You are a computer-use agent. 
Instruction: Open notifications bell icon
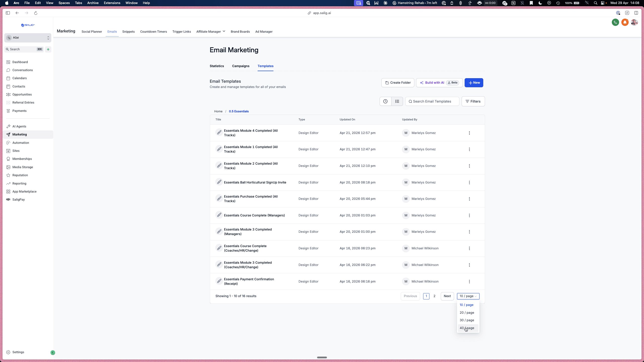[625, 22]
